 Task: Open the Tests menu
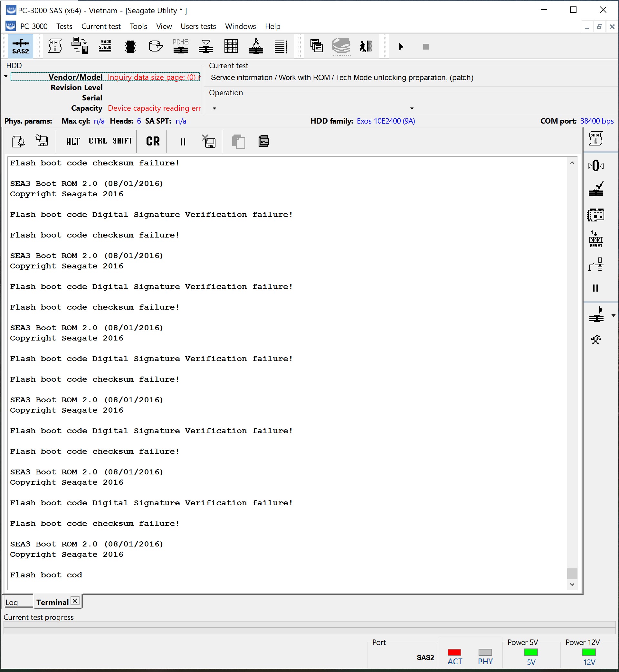point(64,26)
